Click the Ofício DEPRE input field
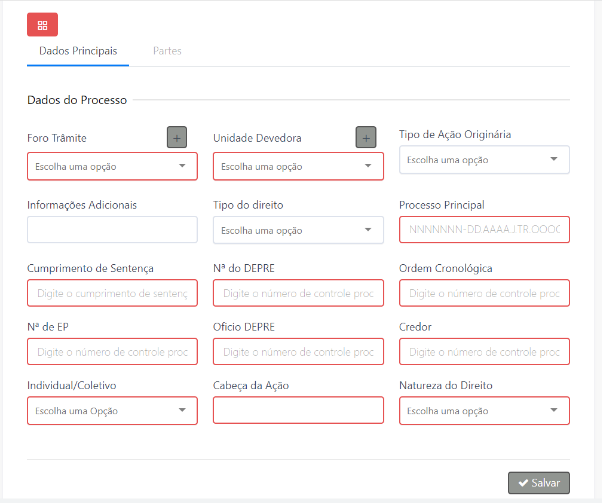This screenshot has width=602, height=503. point(298,352)
